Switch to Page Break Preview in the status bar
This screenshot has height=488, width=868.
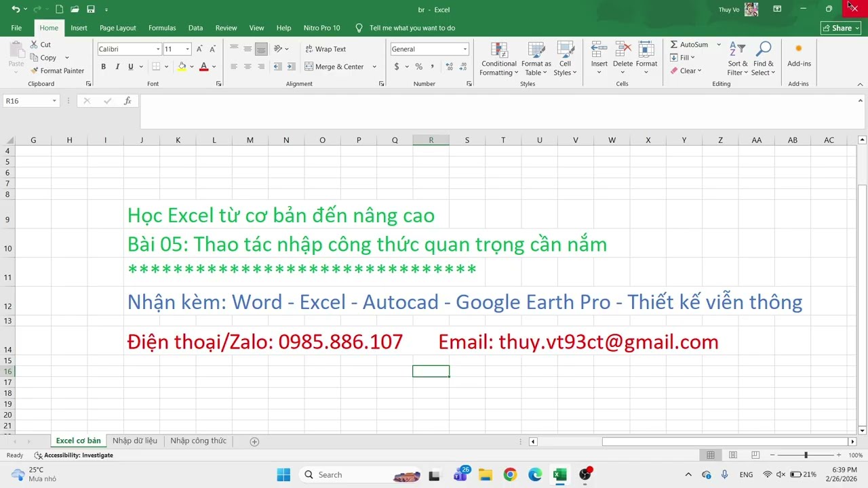pyautogui.click(x=755, y=455)
